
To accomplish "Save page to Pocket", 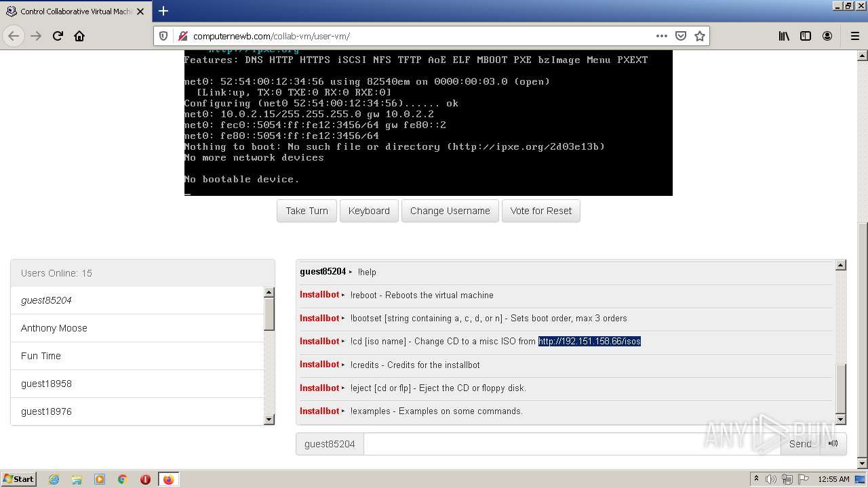I will pos(681,36).
